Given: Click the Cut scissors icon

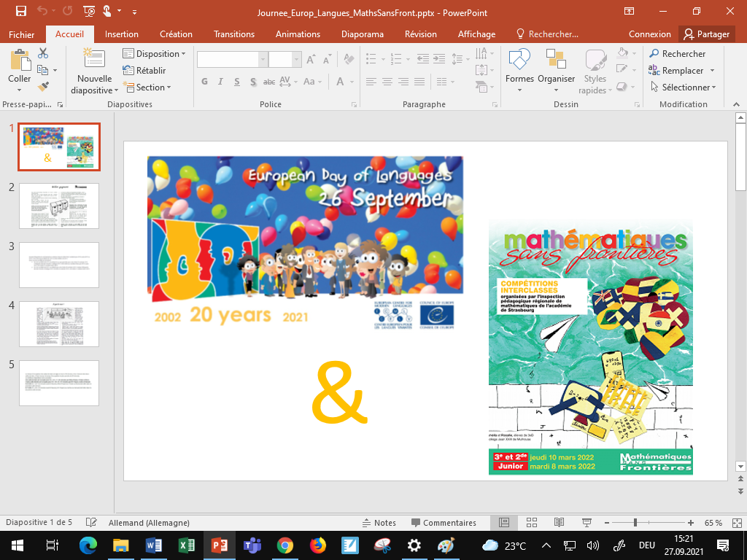Looking at the screenshot, I should tap(43, 53).
